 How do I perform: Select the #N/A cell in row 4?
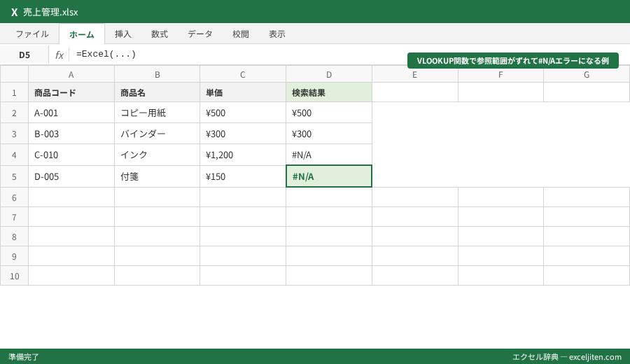tap(329, 155)
